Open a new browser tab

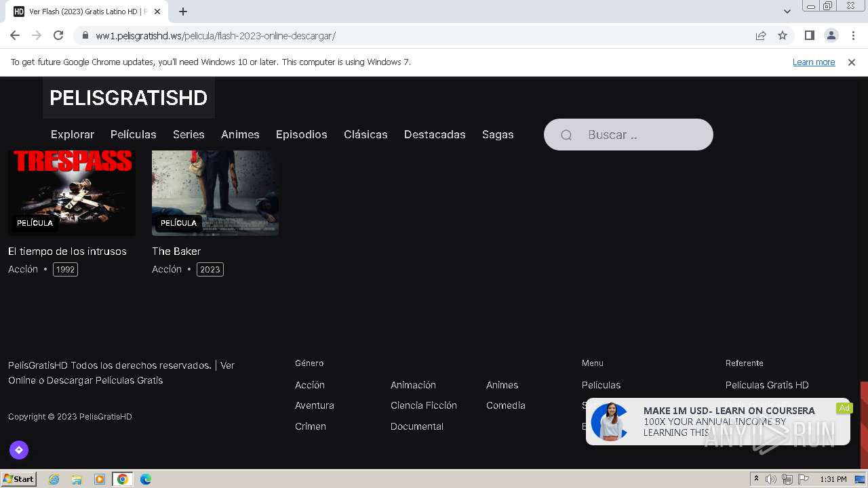(183, 12)
